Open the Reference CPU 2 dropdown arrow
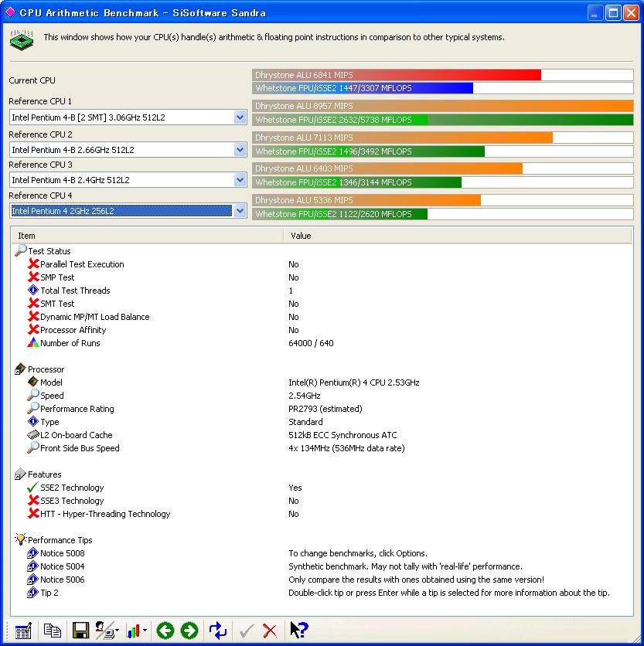644x646 pixels. click(x=240, y=150)
